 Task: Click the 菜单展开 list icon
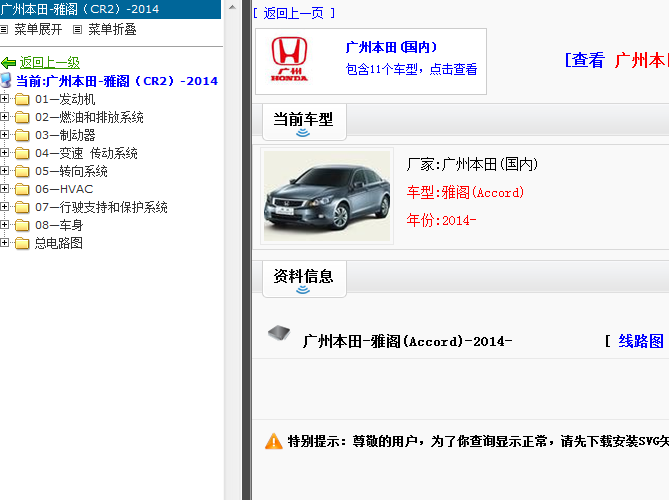pyautogui.click(x=4, y=29)
